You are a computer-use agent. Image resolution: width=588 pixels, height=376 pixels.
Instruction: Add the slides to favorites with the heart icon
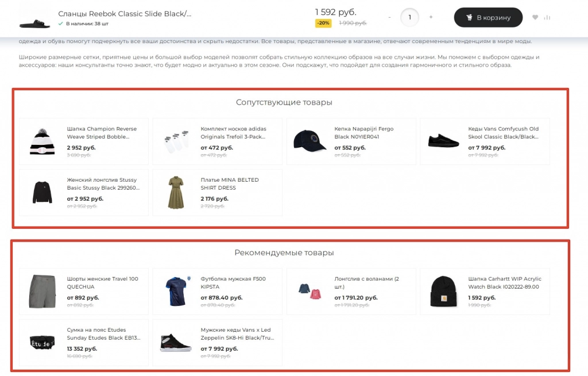point(535,17)
